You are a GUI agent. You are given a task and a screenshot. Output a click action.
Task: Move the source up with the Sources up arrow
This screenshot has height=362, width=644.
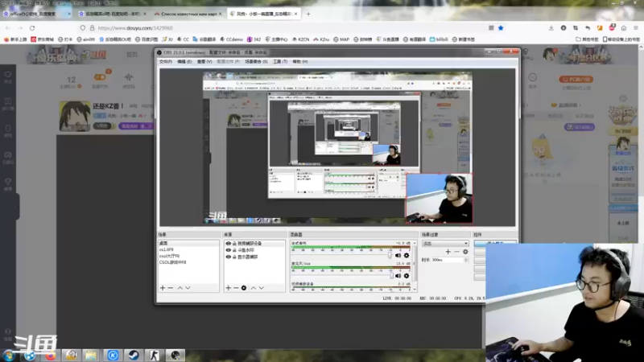coord(254,288)
